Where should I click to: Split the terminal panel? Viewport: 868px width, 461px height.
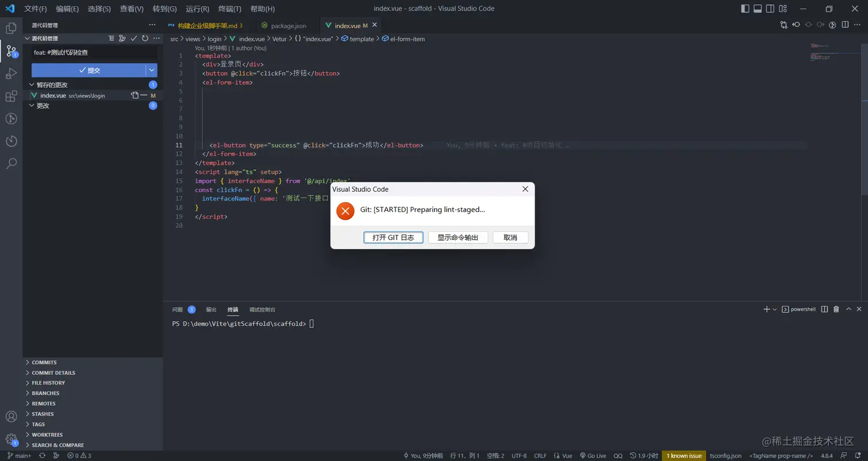[x=824, y=309]
